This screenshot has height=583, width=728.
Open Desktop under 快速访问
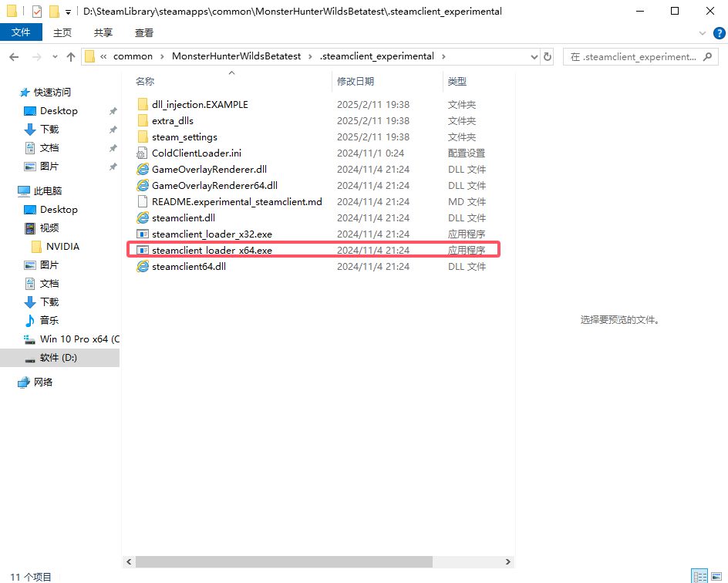tap(59, 111)
